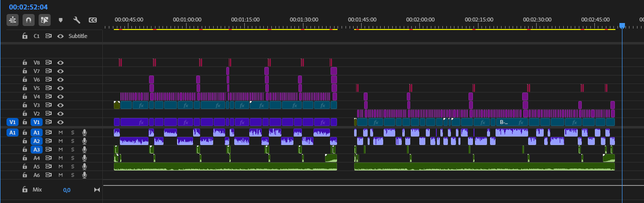The width and height of the screenshot is (644, 203).
Task: Toggle sync lock on track V3
Action: pyautogui.click(x=48, y=105)
